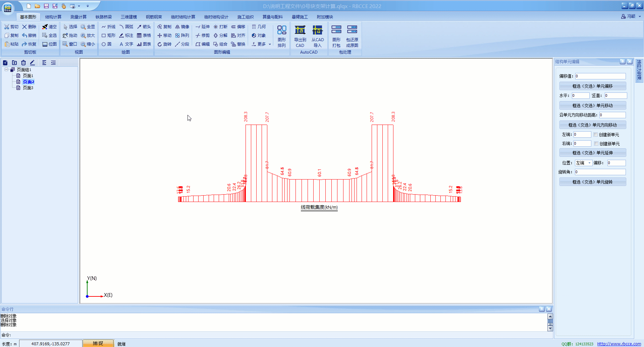Screen dimensions: 644x347
Task: Toggle the 捕捉 snap button
Action: pyautogui.click(x=98, y=343)
